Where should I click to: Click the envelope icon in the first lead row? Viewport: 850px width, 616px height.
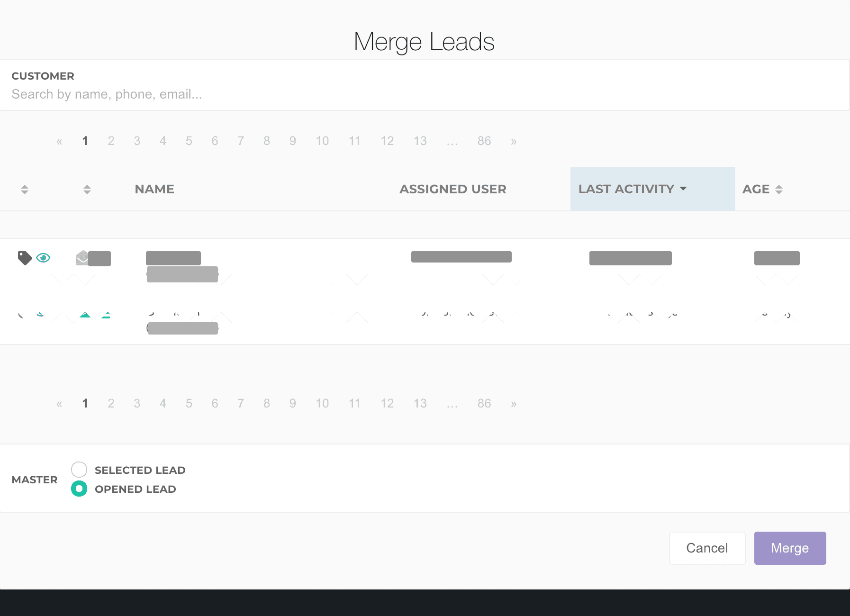82,258
